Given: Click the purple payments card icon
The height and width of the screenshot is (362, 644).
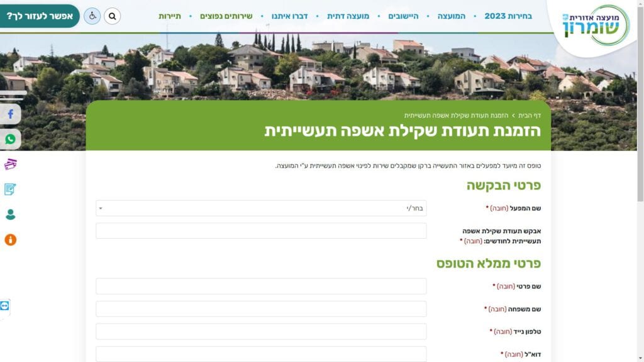Looking at the screenshot, I should coord(11,165).
